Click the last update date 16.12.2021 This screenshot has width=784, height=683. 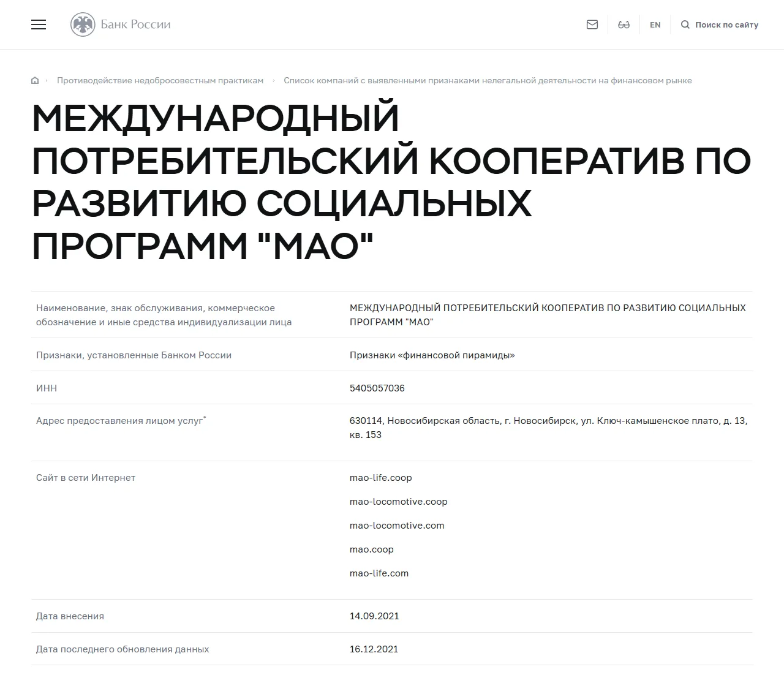tap(374, 649)
